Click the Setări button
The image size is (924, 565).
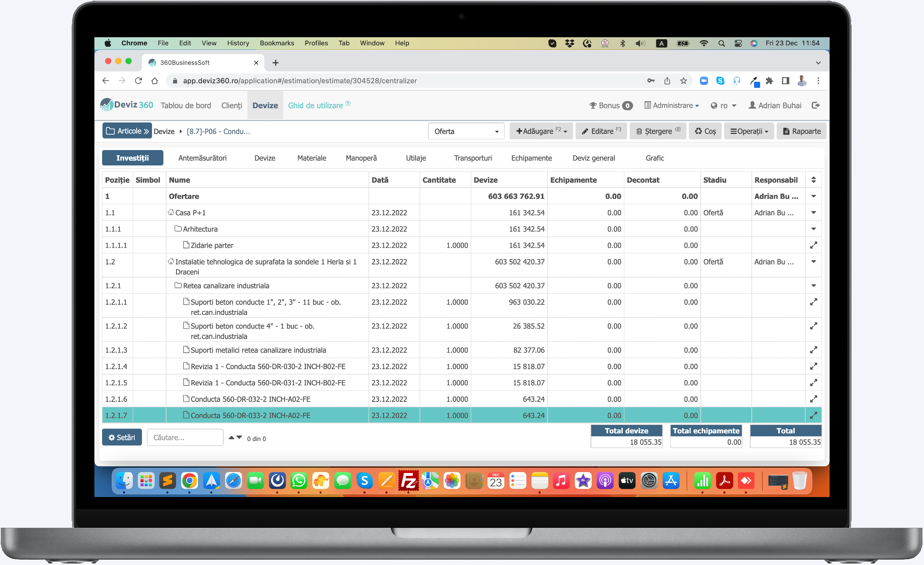pos(122,437)
